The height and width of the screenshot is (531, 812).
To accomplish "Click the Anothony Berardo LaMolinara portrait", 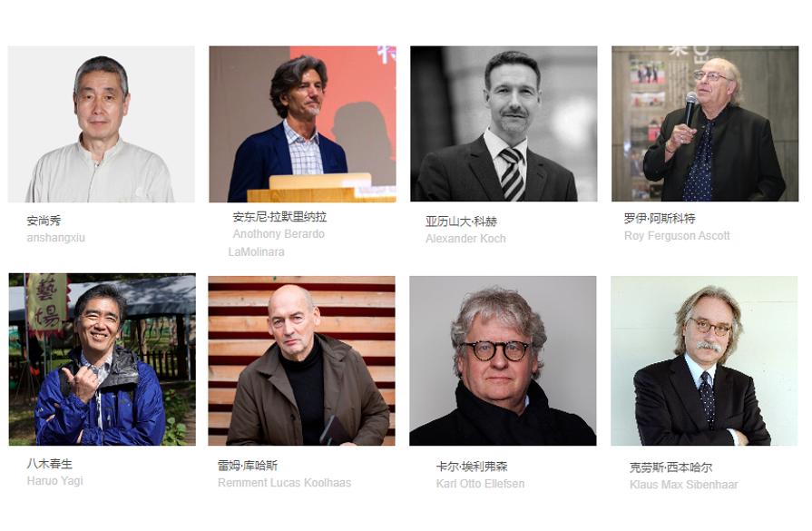I will (x=302, y=123).
